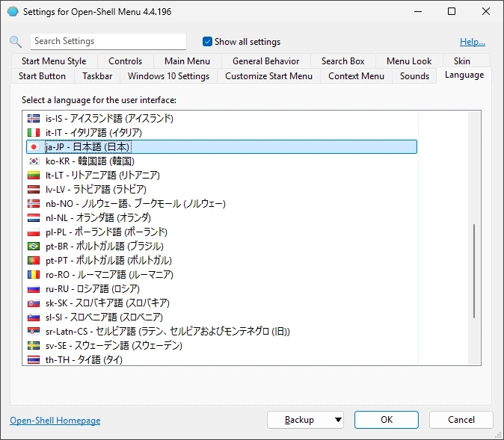
Task: Open the Search Box tab
Action: click(343, 61)
